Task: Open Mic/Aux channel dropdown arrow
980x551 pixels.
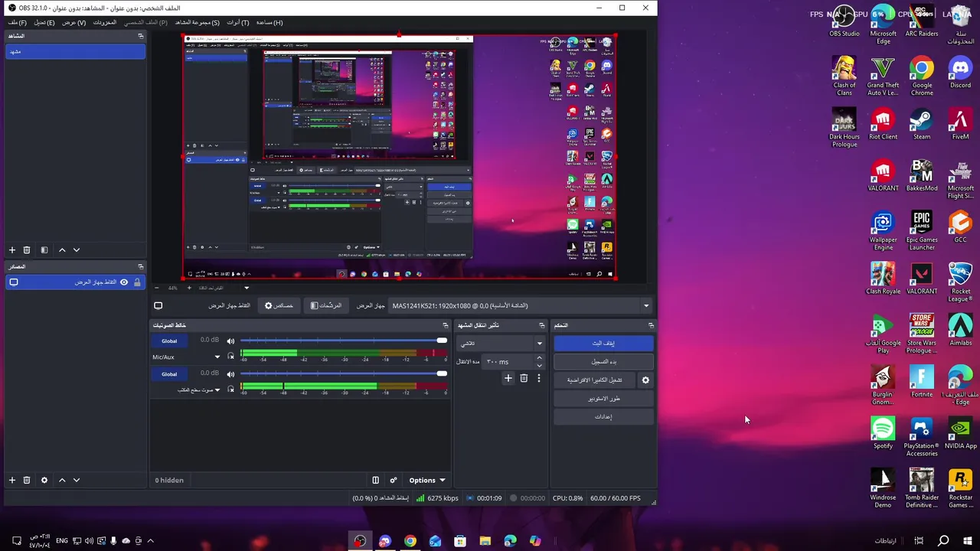Action: click(x=217, y=357)
